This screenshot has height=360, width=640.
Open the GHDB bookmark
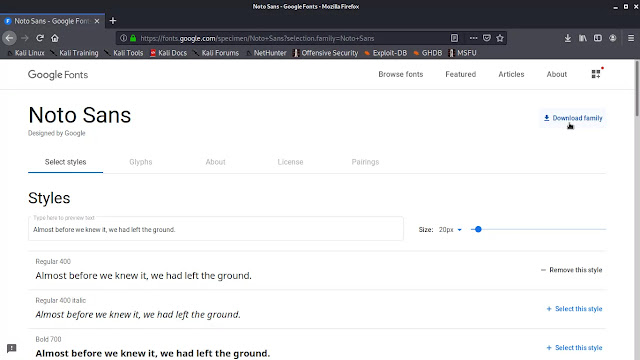[428, 53]
